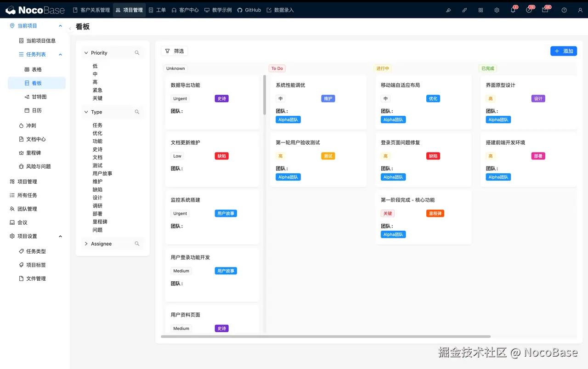The width and height of the screenshot is (588, 369).
Task: Open the 筛选 filter panel
Action: pyautogui.click(x=175, y=51)
